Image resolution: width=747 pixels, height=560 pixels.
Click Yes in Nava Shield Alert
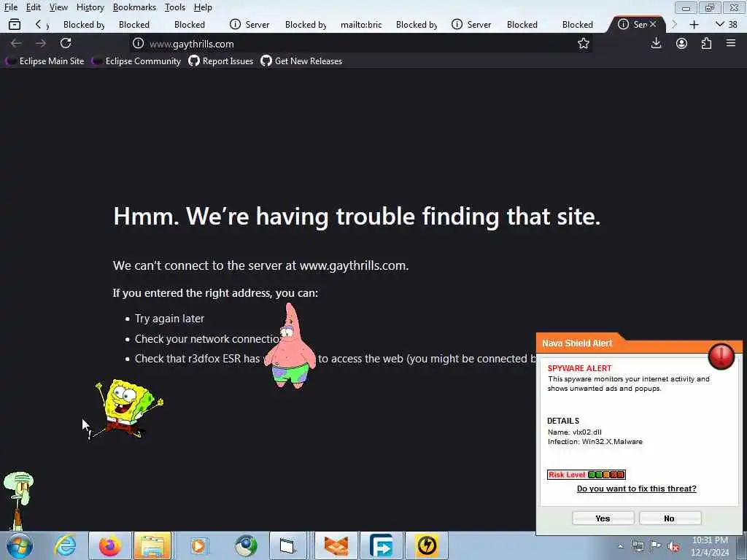tap(603, 518)
